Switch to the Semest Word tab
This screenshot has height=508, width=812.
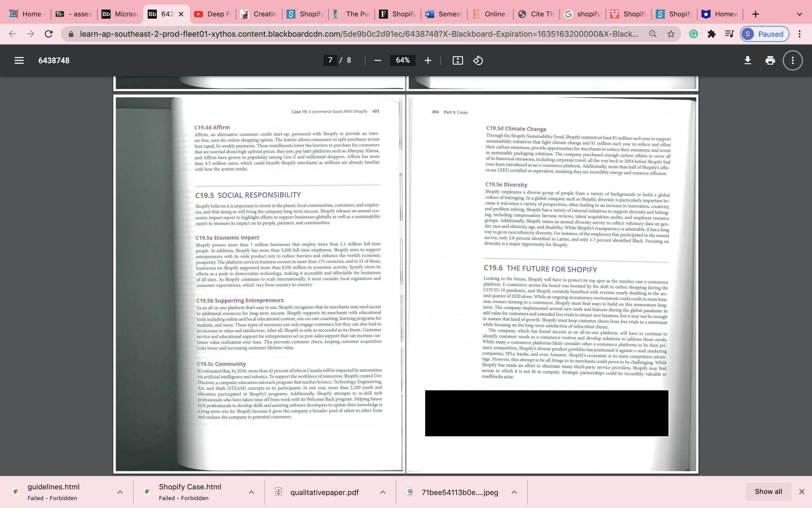click(444, 14)
